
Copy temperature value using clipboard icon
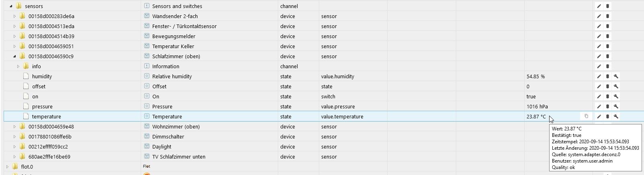586,116
